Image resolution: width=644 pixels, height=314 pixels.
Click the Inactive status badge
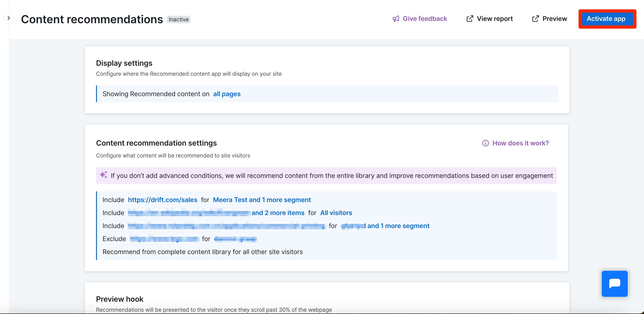(x=178, y=20)
